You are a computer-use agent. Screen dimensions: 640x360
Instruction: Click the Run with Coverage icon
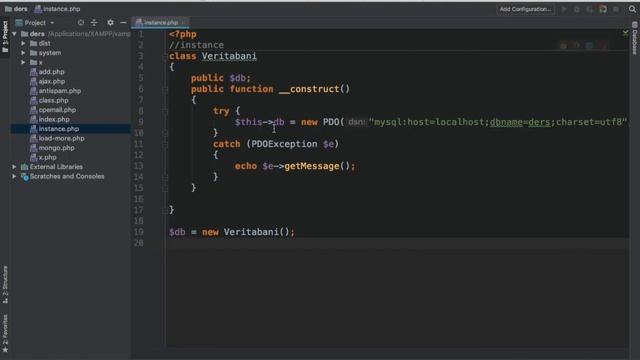click(x=590, y=9)
